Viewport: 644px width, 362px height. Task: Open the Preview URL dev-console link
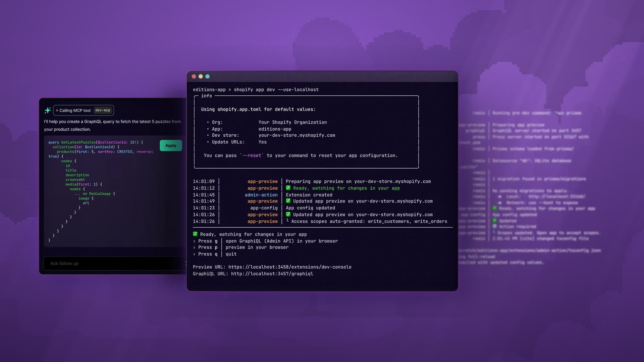[290, 267]
